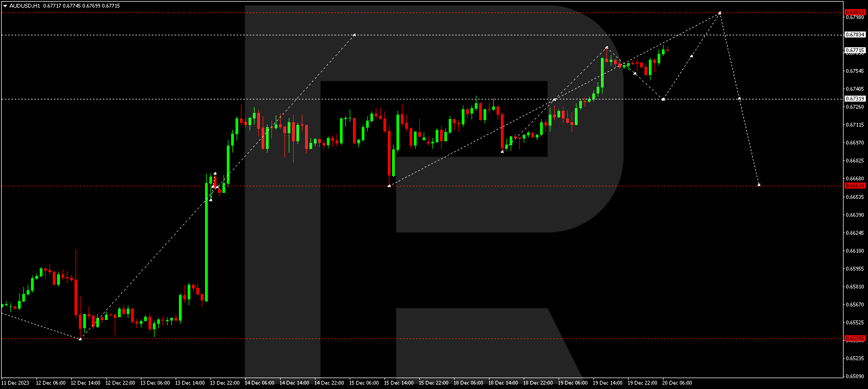Click the red 0.66619 price level tag

pos(854,185)
